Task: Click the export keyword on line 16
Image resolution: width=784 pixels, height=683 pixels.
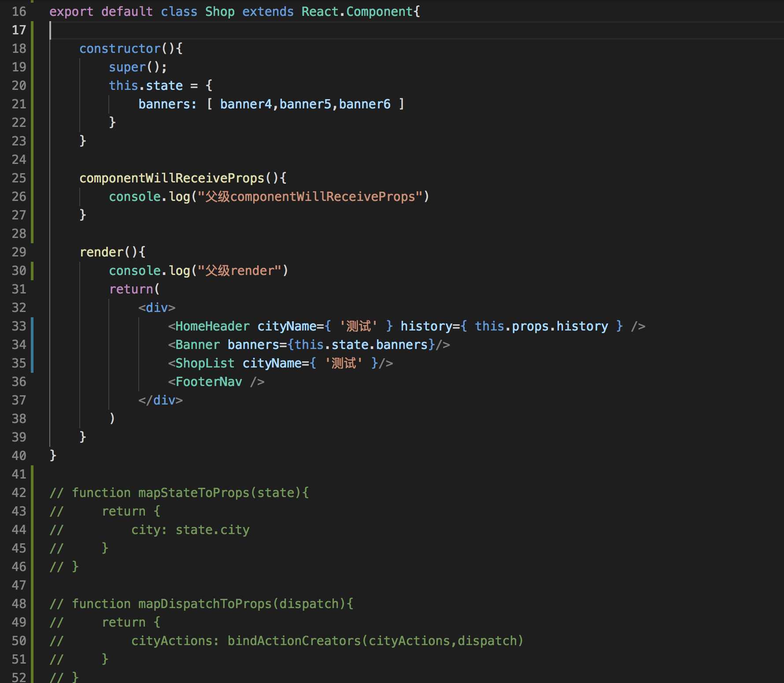Action: click(71, 11)
